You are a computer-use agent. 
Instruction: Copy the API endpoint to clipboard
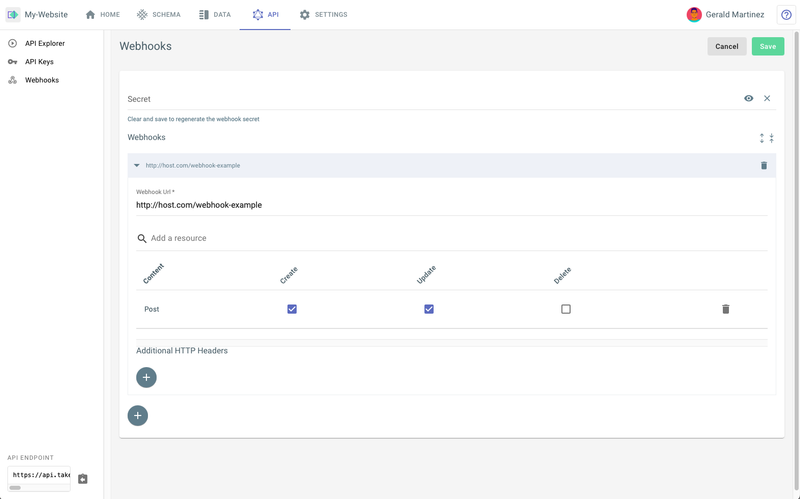83,479
